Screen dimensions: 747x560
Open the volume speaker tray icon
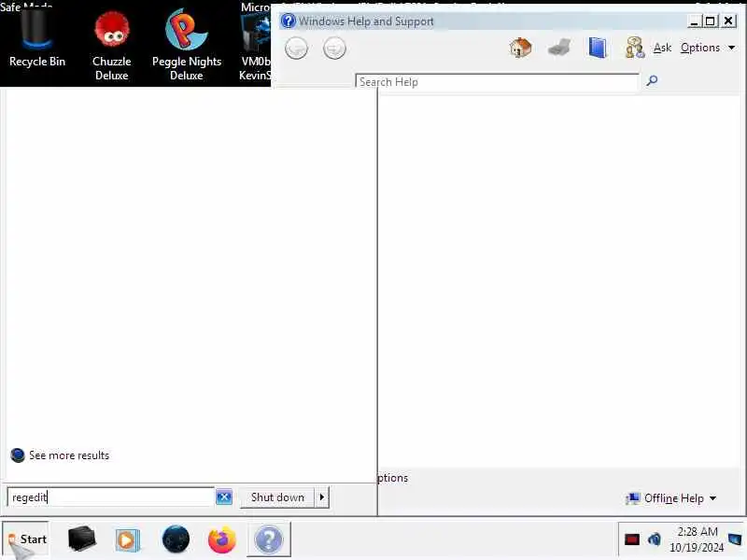(x=655, y=539)
